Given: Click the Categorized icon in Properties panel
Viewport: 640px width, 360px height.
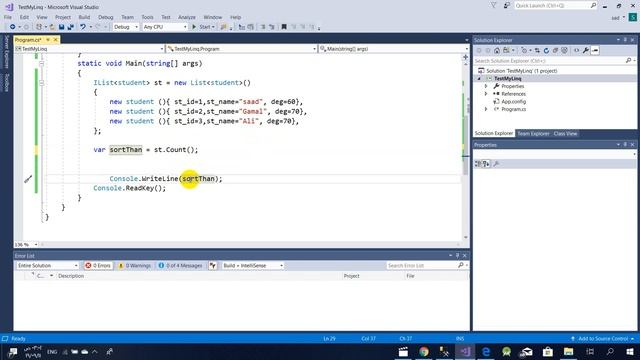Looking at the screenshot, I should pyautogui.click(x=478, y=164).
